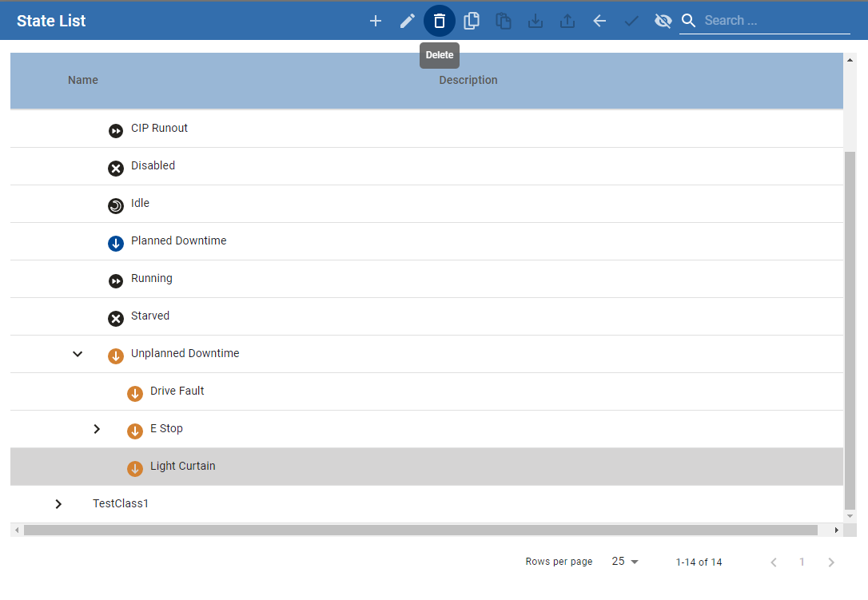Collapse the Unplanned Downtime row
The image size is (868, 600).
click(x=78, y=354)
